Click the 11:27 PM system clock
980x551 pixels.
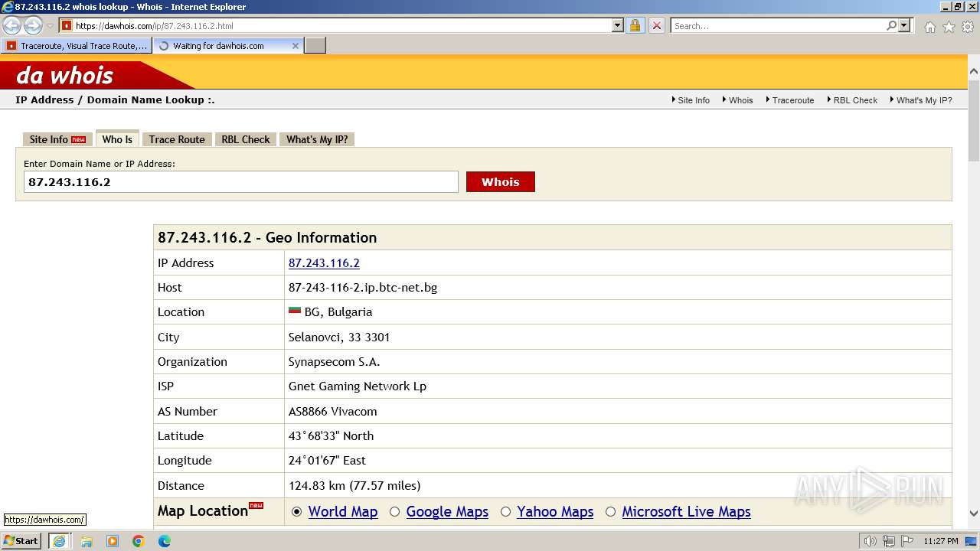pyautogui.click(x=941, y=541)
